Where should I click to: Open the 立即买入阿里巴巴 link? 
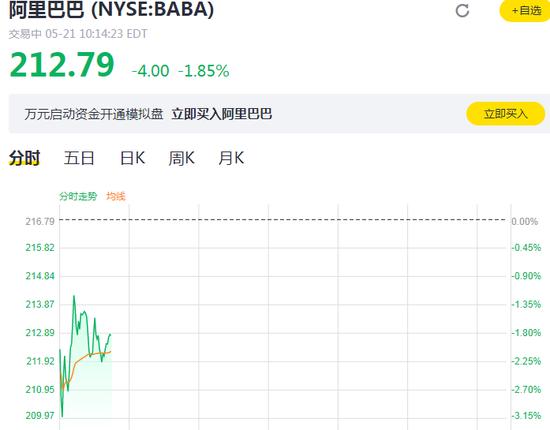click(222, 114)
